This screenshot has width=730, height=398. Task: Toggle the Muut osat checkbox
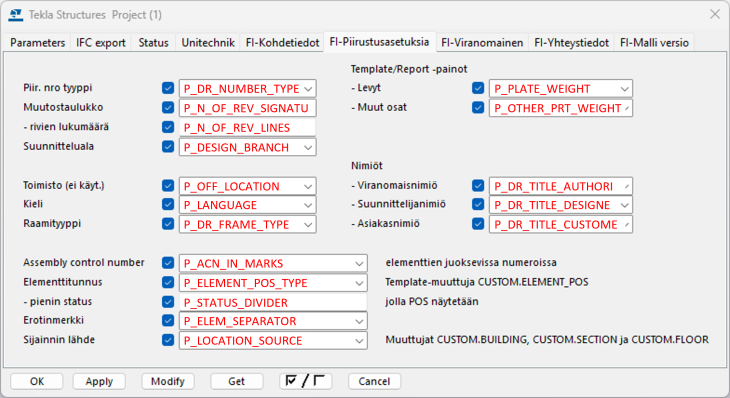tap(478, 108)
